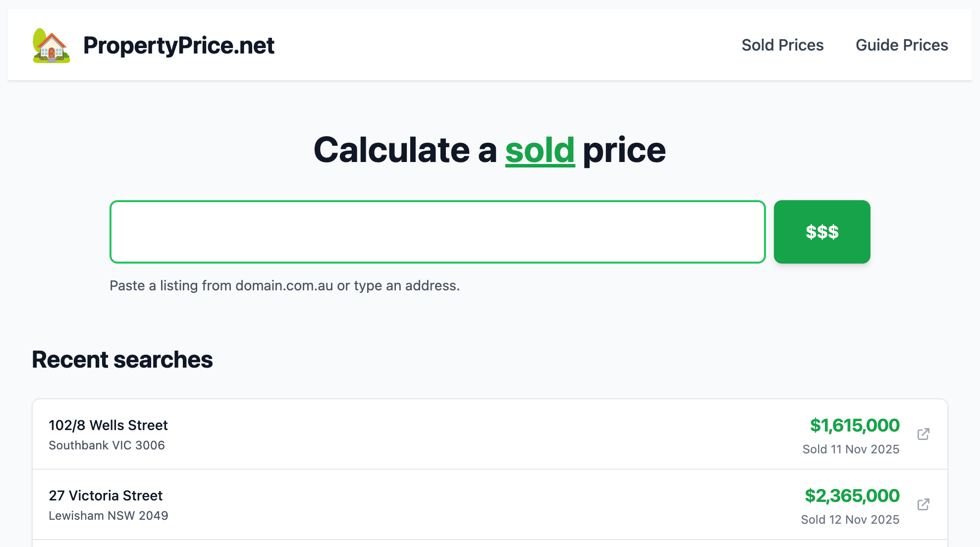
Task: Click the green $$$ calculate icon button
Action: coord(822,231)
